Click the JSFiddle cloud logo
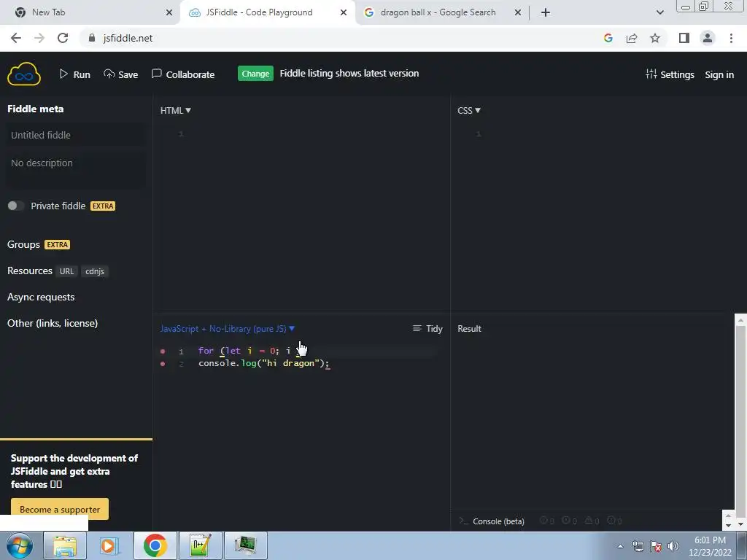The width and height of the screenshot is (747, 560). pos(24,74)
